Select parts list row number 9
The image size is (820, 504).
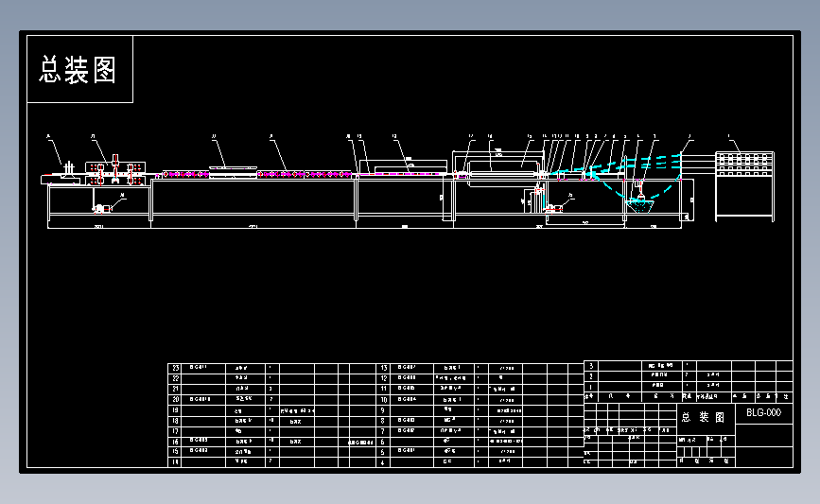(x=480, y=410)
